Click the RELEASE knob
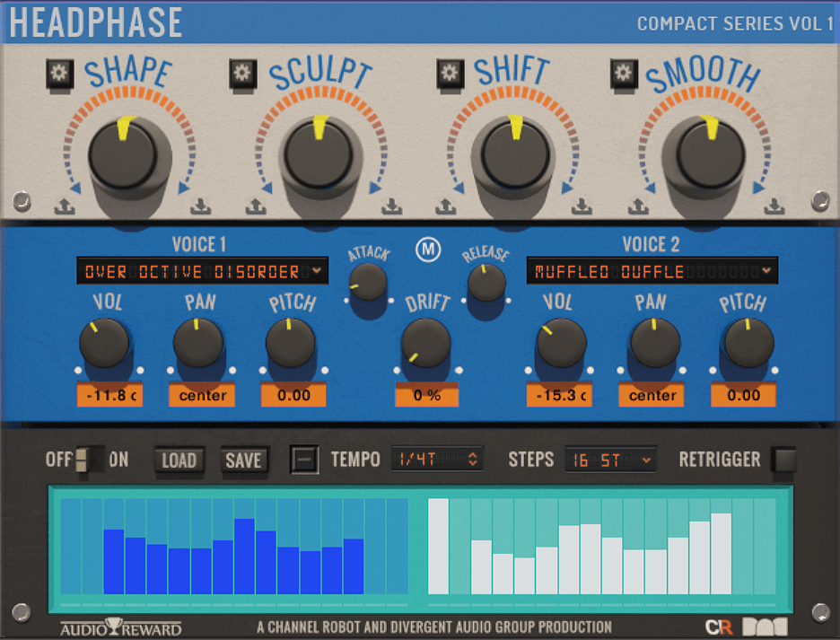The image size is (840, 640). click(x=486, y=282)
